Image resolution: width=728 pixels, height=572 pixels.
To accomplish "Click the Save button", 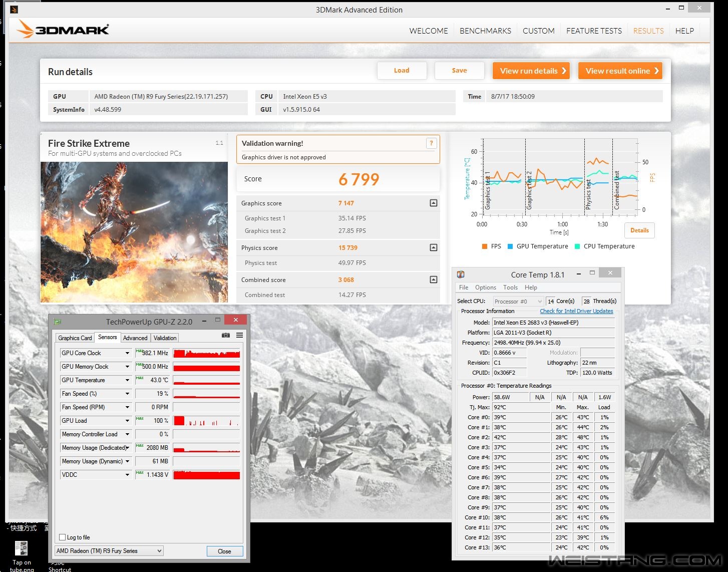I will 459,71.
